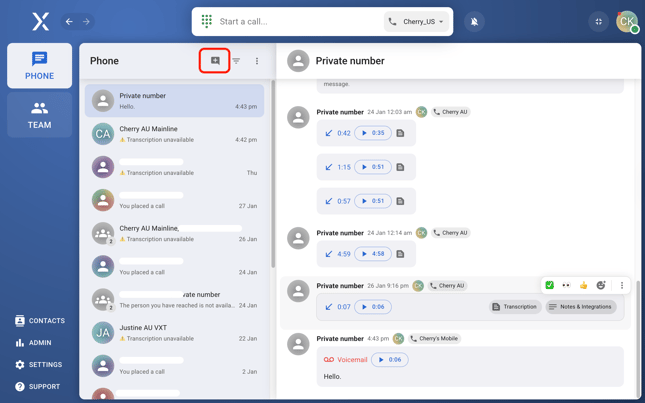Select Justine AU VXT conversation
The width and height of the screenshot is (645, 403).
pos(175,333)
